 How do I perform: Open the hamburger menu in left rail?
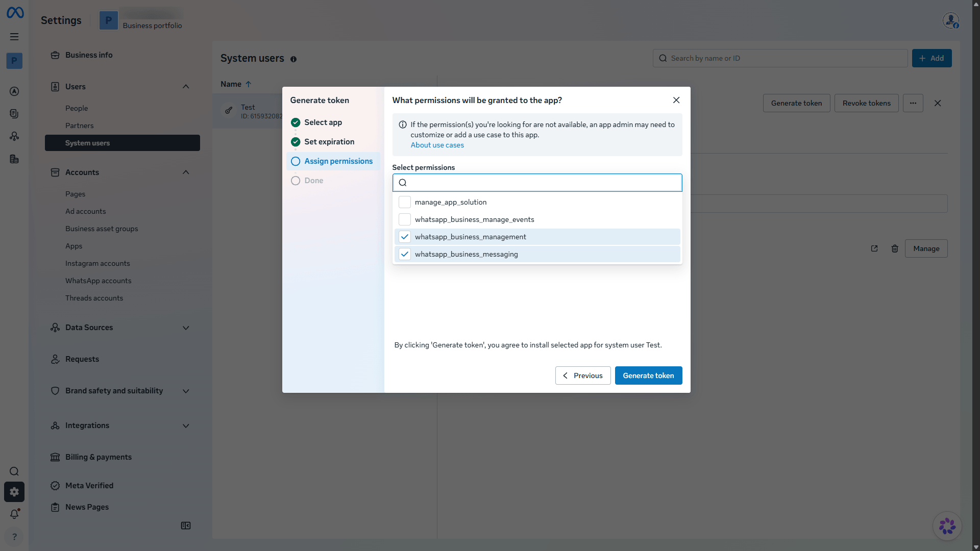(x=14, y=37)
